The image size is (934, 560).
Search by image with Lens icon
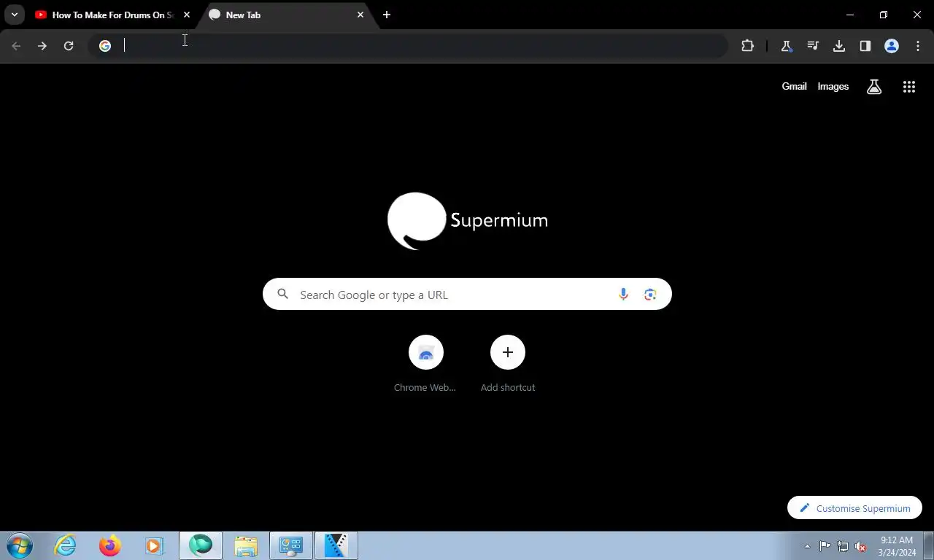click(650, 295)
